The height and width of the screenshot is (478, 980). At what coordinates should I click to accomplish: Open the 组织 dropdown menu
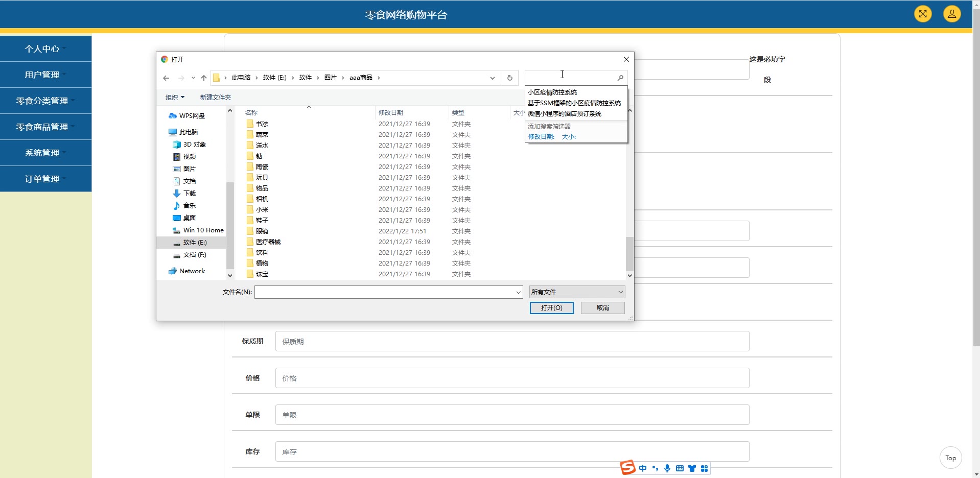(175, 98)
